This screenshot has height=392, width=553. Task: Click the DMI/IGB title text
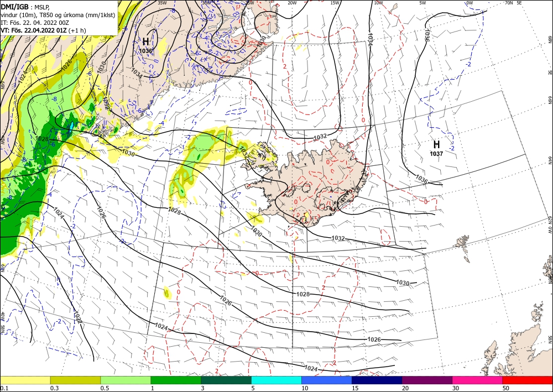click(x=14, y=6)
